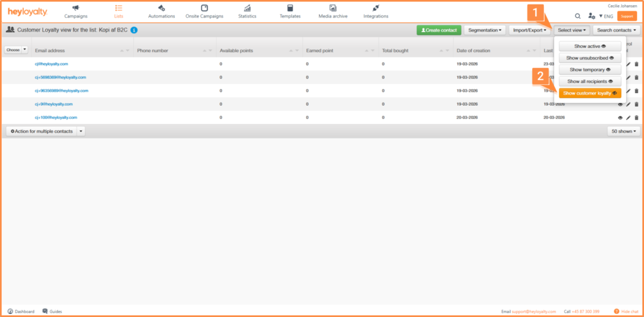The height and width of the screenshot is (317, 644).
Task: Switch to the Lists section
Action: (x=118, y=11)
